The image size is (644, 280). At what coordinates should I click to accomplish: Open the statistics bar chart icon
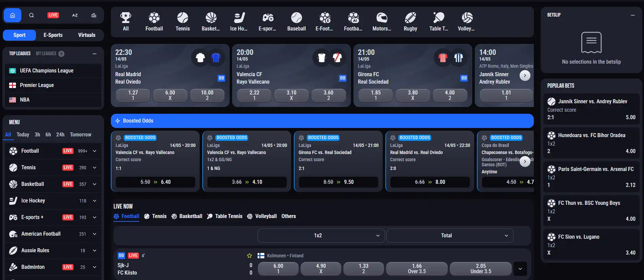click(x=94, y=15)
